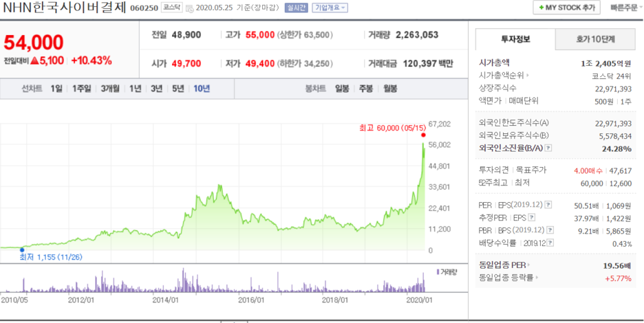This screenshot has height=323, width=644.
Task: Expand the 시가총액순위 arrow link
Action: click(x=528, y=76)
